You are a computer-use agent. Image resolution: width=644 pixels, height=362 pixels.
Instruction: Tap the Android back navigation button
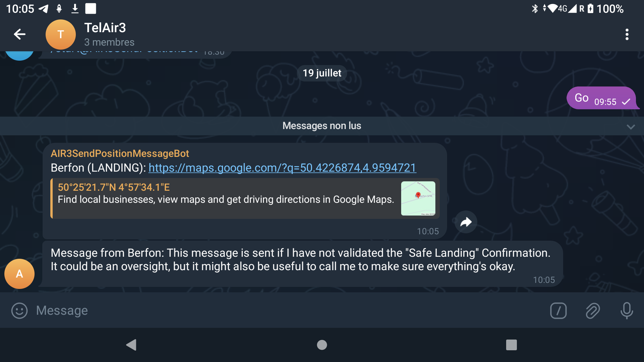131,345
